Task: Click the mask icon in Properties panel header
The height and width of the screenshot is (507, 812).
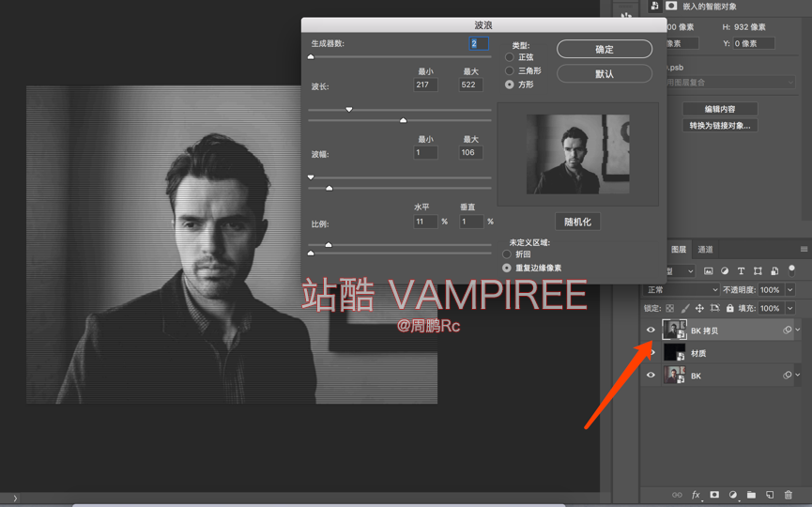Action: (671, 6)
